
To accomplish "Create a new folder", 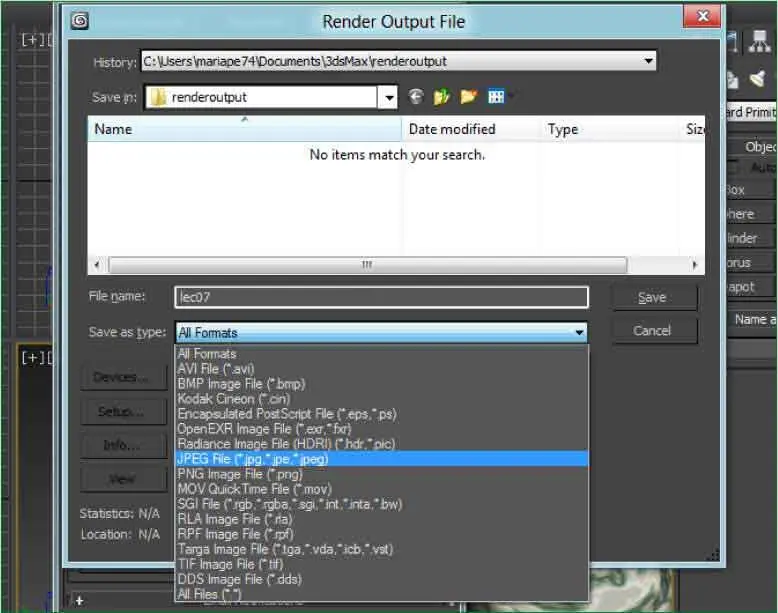I will pos(468,97).
